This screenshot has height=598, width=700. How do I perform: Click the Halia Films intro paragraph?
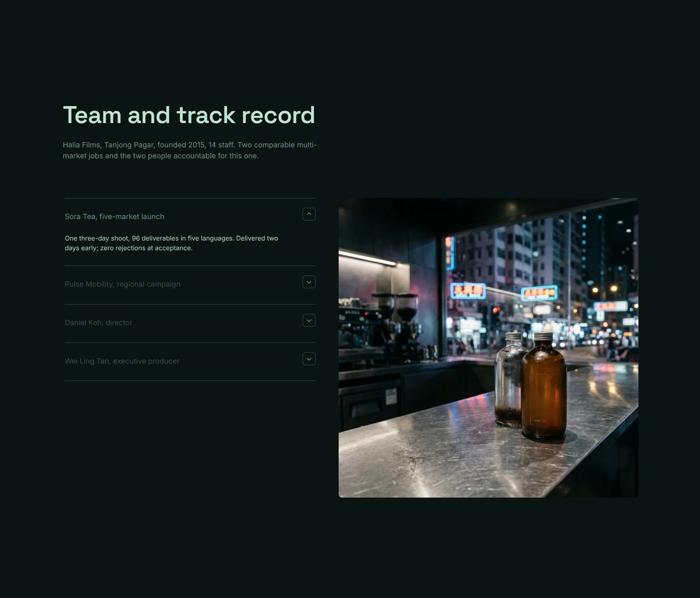tap(190, 150)
